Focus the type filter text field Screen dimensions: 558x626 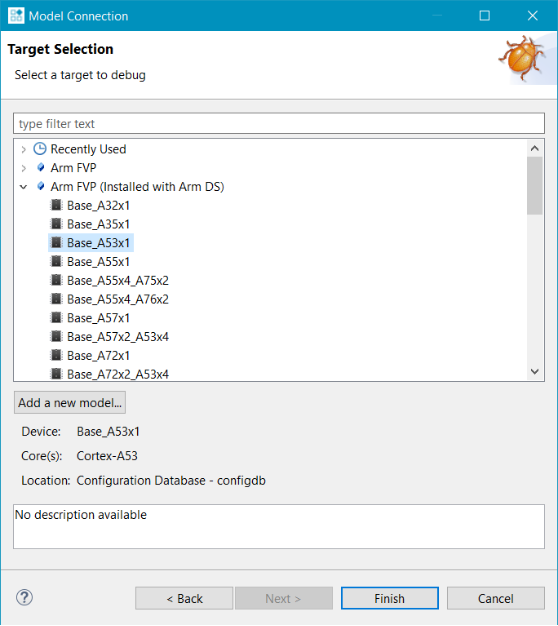279,123
